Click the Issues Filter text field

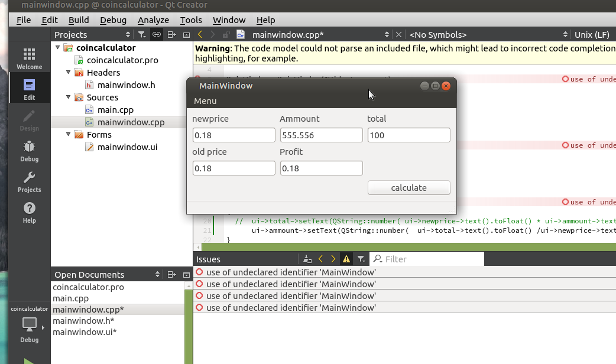(x=427, y=259)
